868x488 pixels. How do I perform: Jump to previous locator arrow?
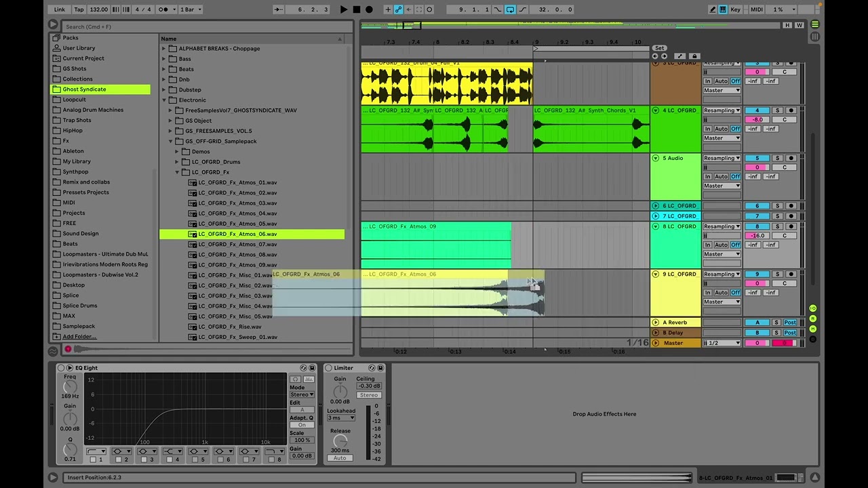tap(655, 56)
